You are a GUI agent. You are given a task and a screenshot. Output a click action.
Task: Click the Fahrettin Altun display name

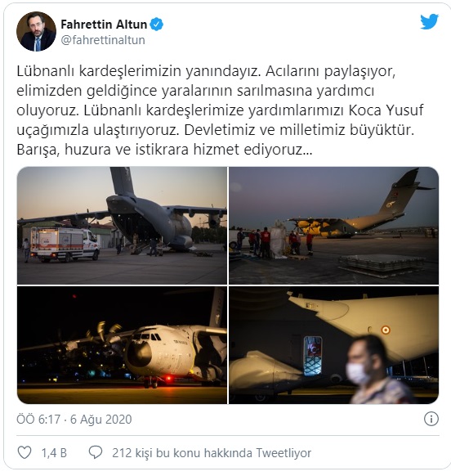[x=104, y=25]
